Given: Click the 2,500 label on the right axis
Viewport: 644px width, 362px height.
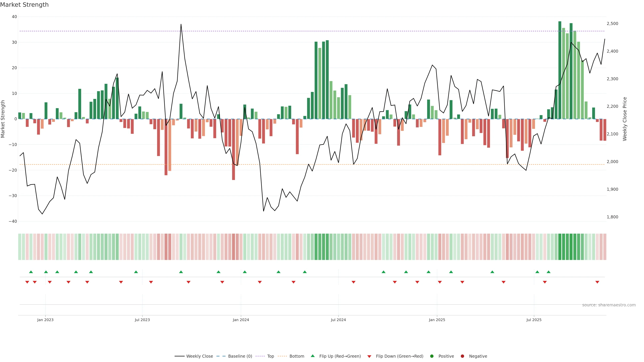Looking at the screenshot, I should coord(612,23).
